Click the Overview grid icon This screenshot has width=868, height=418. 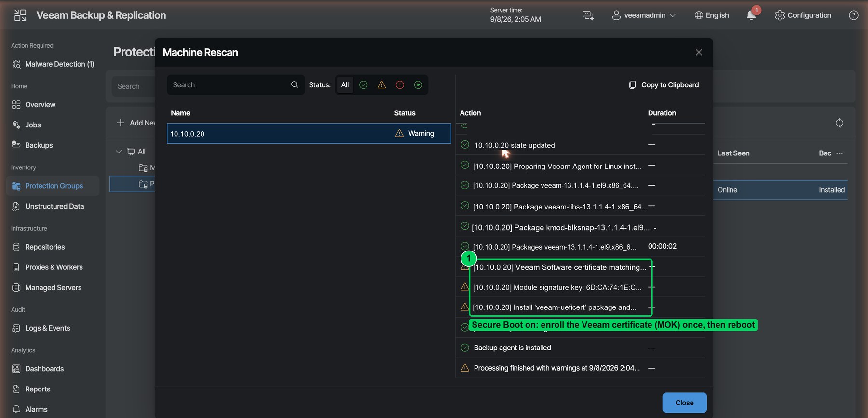point(16,105)
